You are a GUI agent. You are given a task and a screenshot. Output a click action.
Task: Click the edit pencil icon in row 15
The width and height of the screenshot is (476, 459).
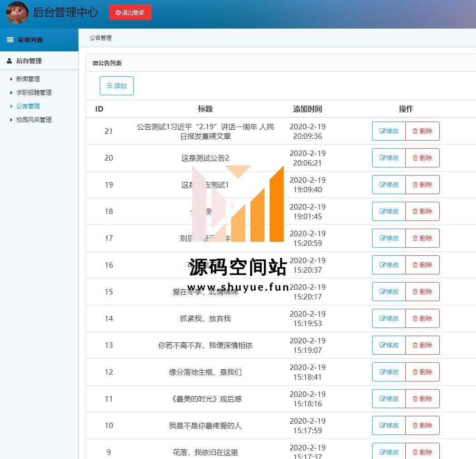tap(382, 292)
